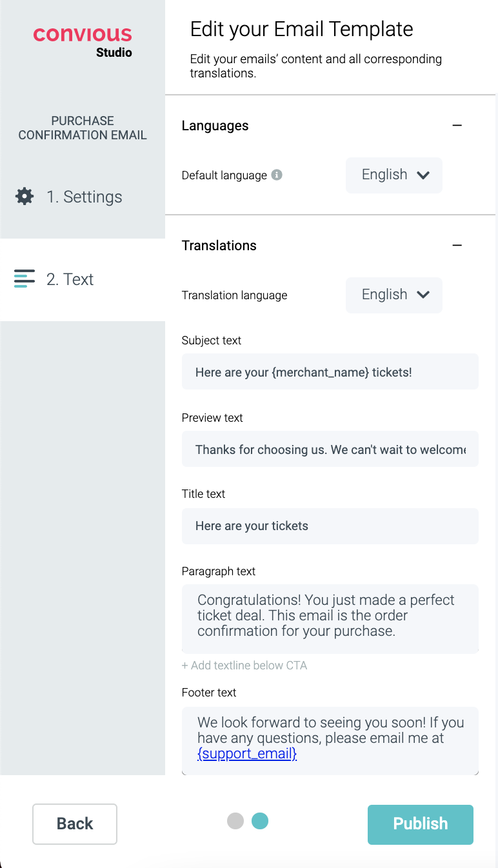Click the Convious Studio logo
Screen dimensions: 498x868
83,41
